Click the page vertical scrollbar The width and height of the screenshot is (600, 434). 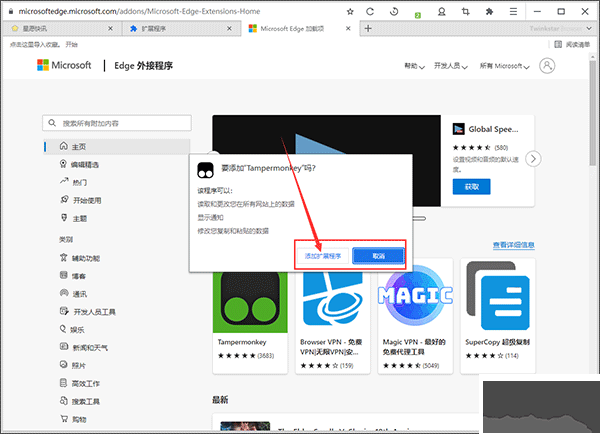(x=593, y=113)
